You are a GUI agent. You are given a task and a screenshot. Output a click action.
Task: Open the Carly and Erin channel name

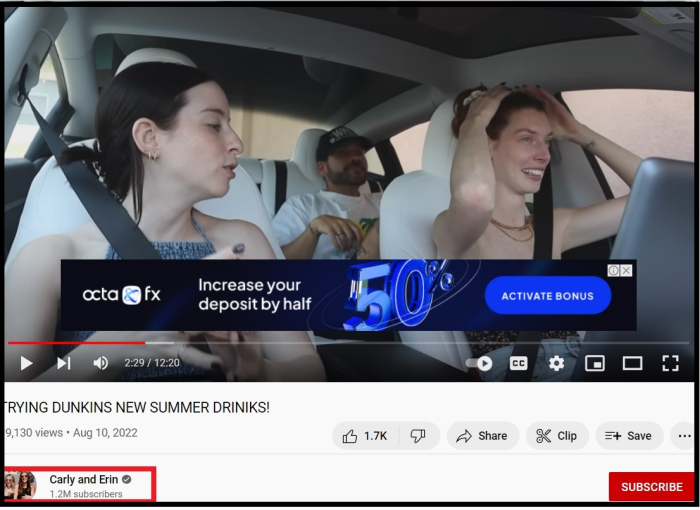(83, 480)
